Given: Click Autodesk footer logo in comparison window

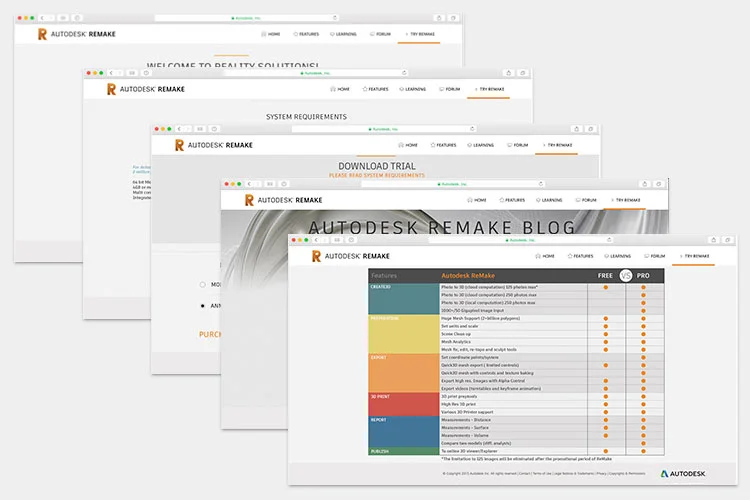Looking at the screenshot, I should 683,474.
